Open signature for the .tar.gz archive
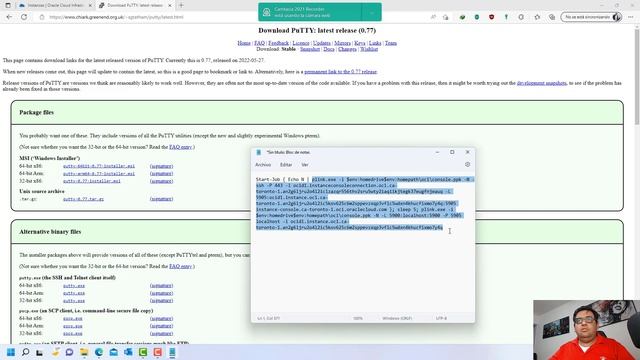This screenshot has height=360, width=640. (162, 199)
